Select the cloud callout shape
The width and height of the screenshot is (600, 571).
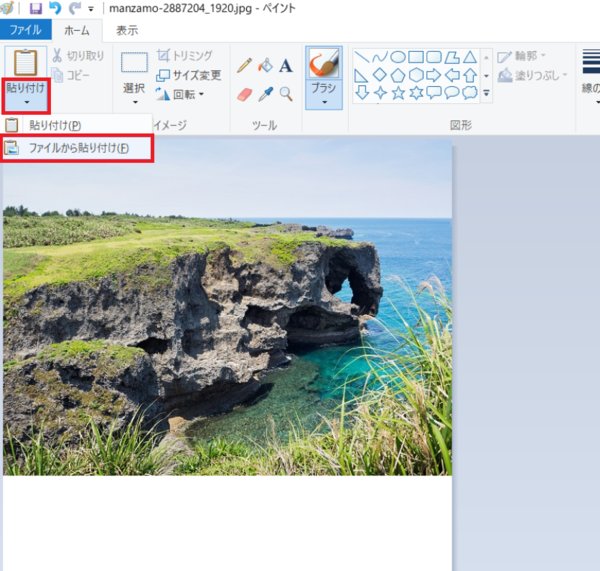click(x=470, y=93)
